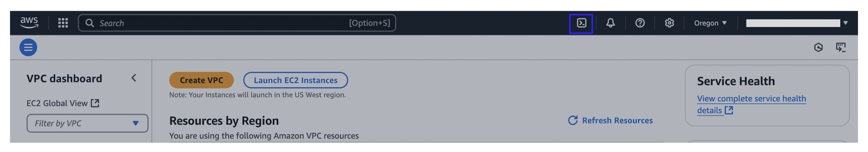Click the Launch EC2 Instances button

pyautogui.click(x=295, y=80)
